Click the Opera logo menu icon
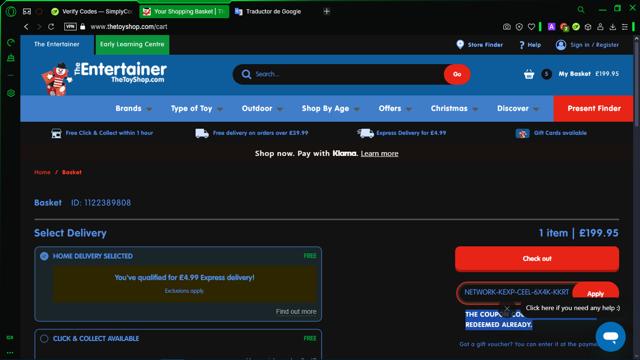This screenshot has height=360, width=640. 11,11
